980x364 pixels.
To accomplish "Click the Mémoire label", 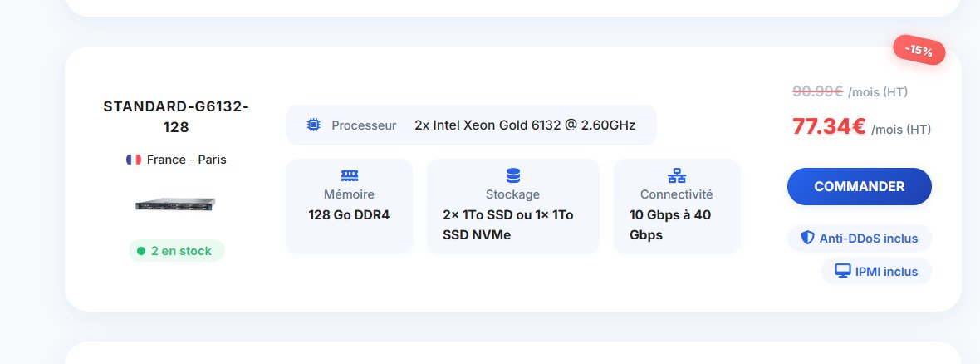I will (349, 194).
